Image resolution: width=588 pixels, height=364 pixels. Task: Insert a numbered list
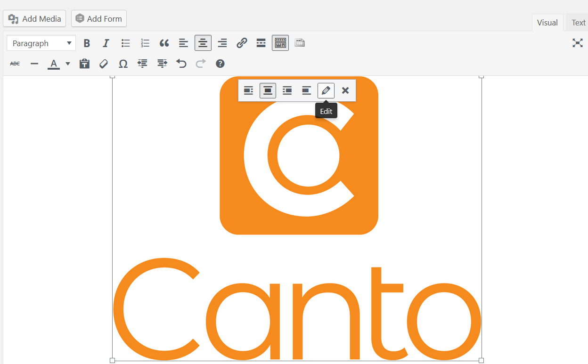tap(145, 43)
